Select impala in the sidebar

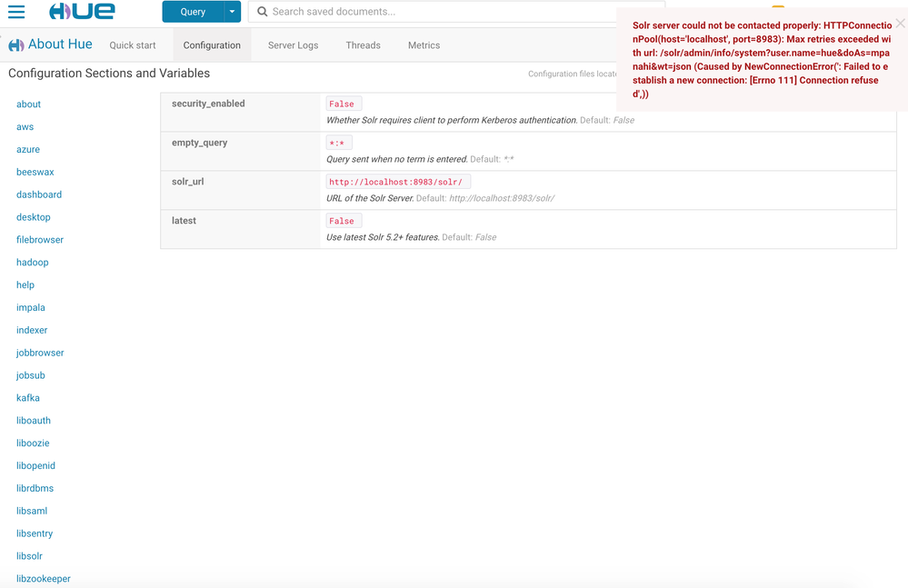[x=30, y=307]
